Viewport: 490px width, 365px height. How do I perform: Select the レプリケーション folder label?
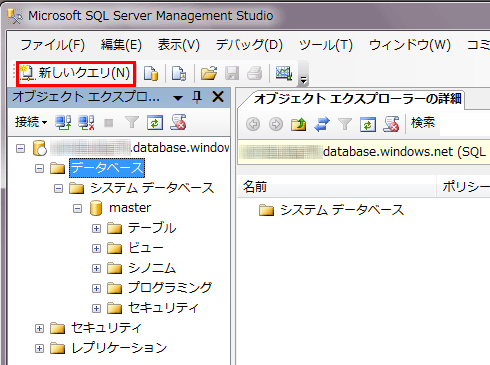tap(119, 348)
